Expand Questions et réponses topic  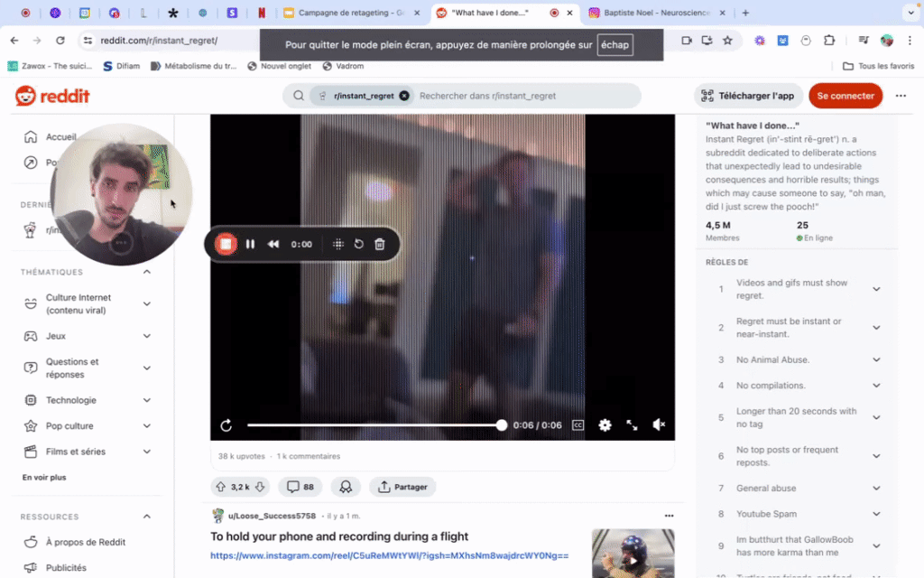click(x=147, y=368)
